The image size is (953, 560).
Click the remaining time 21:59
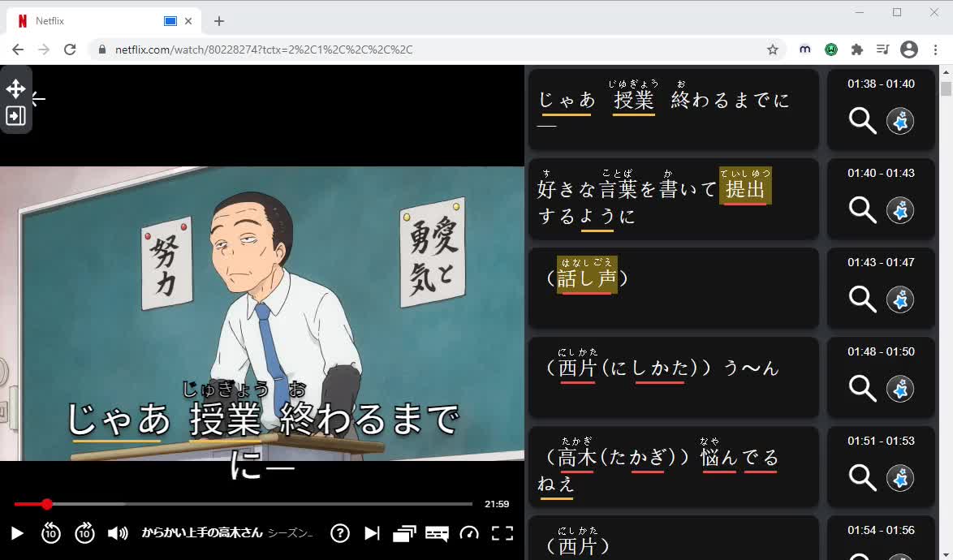point(497,504)
